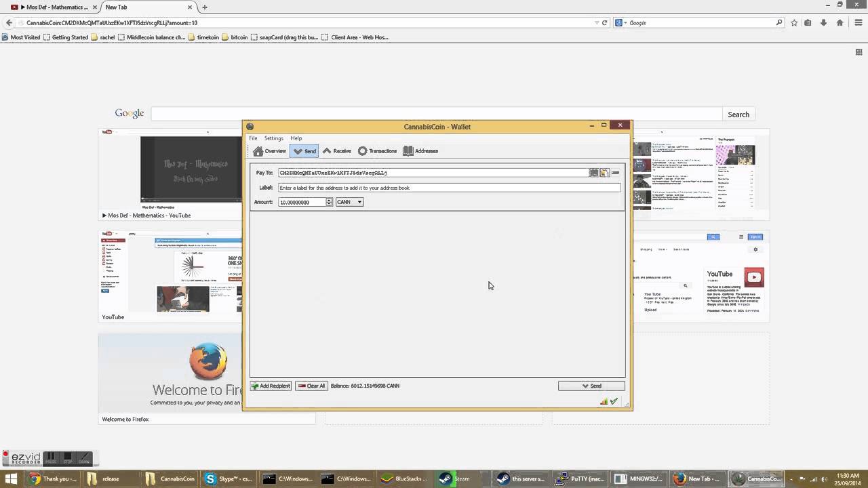
Task: Open the URL bar history dropdown arrow
Action: [597, 22]
